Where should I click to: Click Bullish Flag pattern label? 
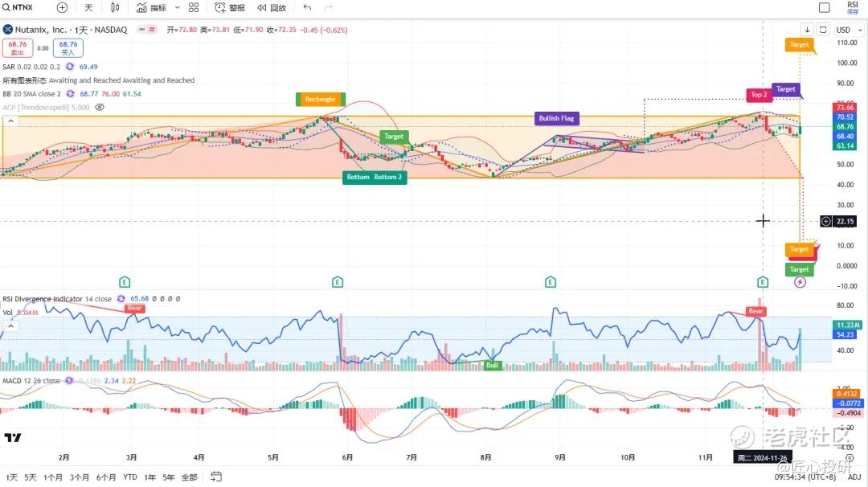click(x=556, y=118)
